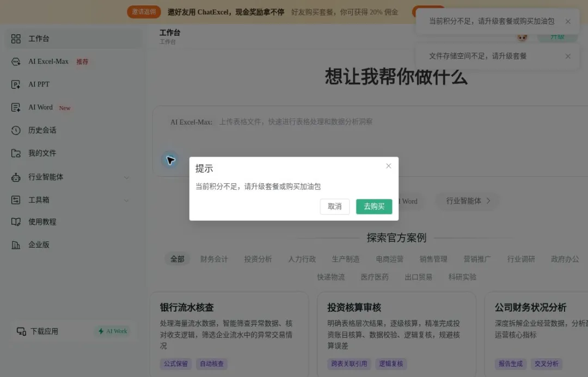Viewport: 588px width, 377px height.
Task: Dismiss the 文件存储空间不足 toast notification
Action: tap(568, 56)
